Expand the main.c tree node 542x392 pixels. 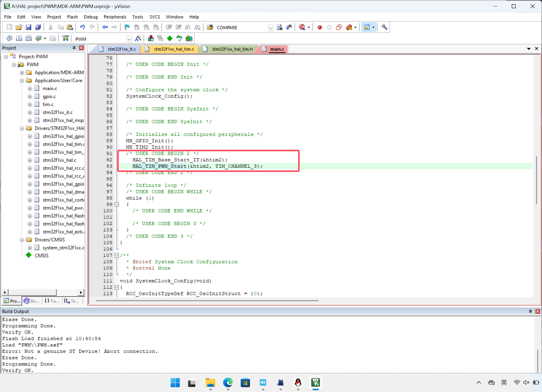(x=30, y=88)
